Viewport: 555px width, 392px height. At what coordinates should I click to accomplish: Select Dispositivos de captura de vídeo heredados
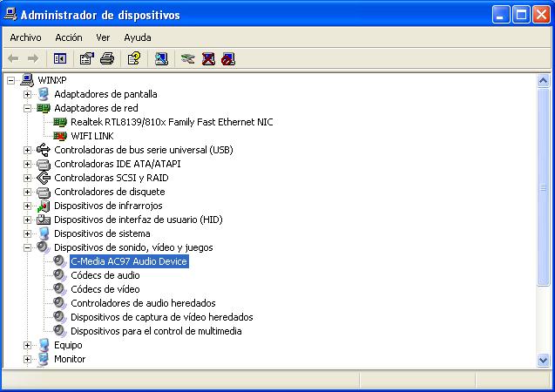[162, 317]
